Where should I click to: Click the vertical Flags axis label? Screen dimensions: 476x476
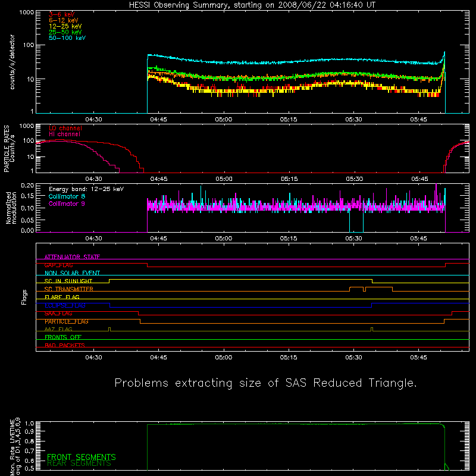coord(24,297)
